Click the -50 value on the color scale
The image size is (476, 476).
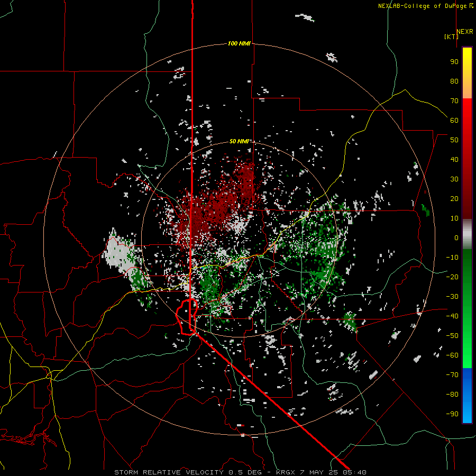pyautogui.click(x=452, y=336)
